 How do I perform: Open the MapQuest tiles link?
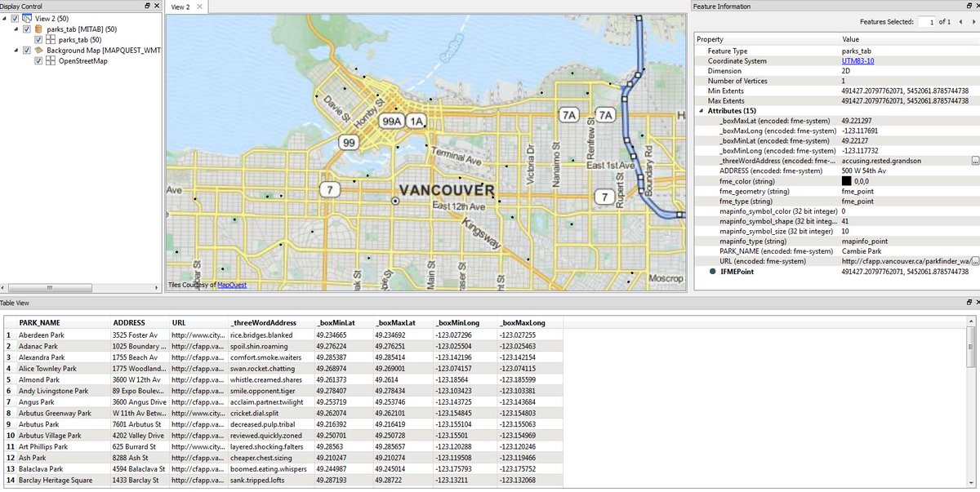click(x=231, y=285)
